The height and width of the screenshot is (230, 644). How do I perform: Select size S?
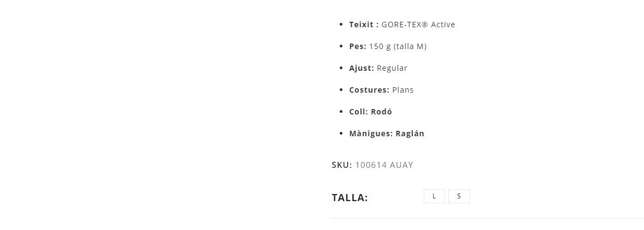click(459, 196)
